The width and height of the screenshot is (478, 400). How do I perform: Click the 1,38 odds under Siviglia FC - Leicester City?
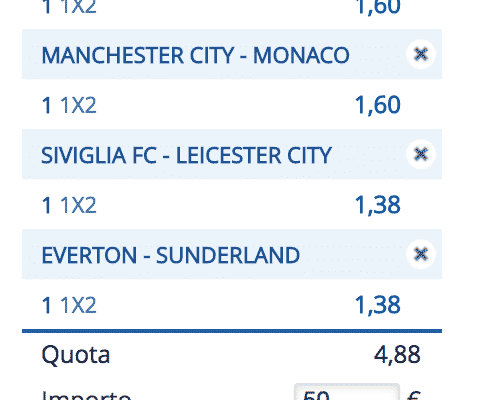click(x=377, y=205)
